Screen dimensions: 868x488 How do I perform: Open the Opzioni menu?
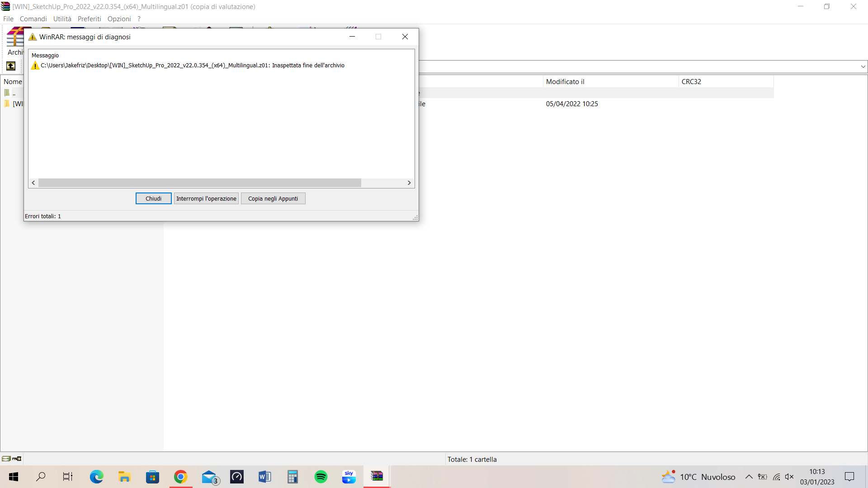click(x=119, y=19)
